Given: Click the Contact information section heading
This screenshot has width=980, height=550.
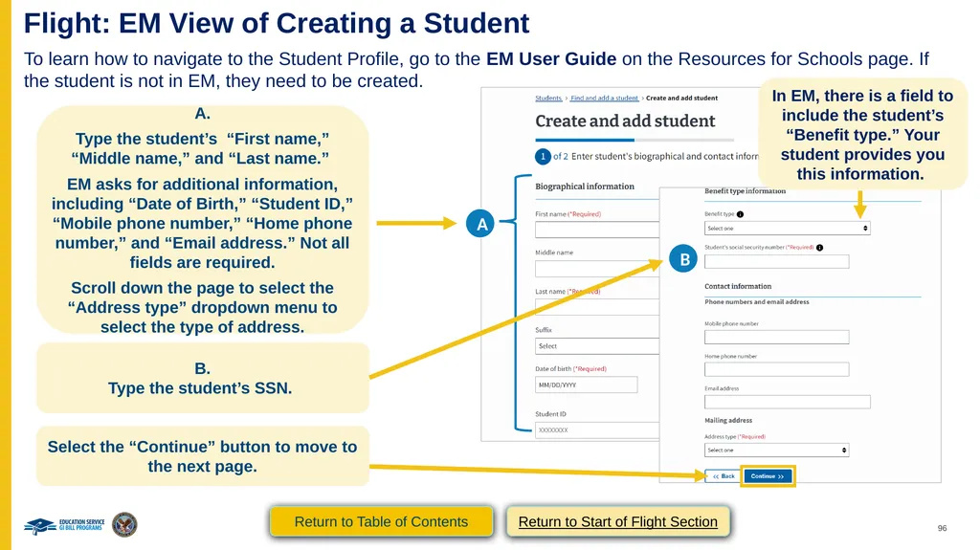Looking at the screenshot, I should (738, 286).
